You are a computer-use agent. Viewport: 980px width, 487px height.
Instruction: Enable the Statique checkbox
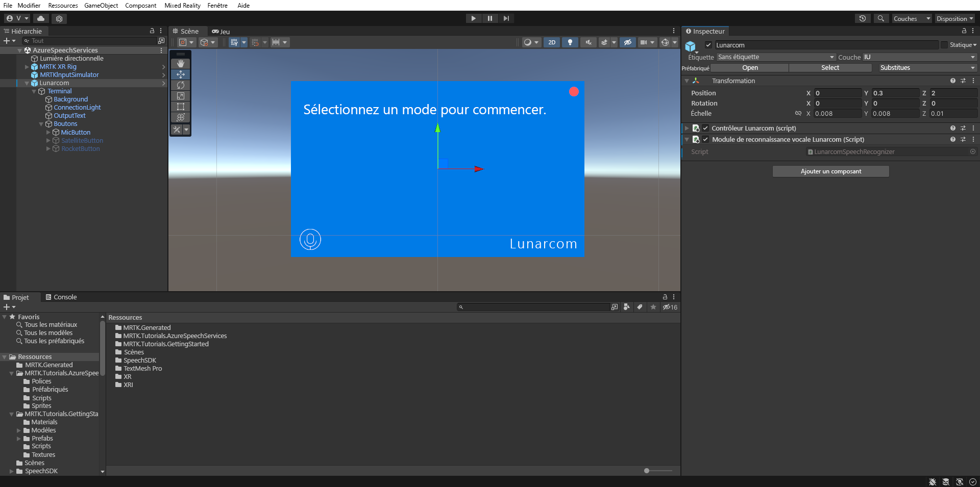click(944, 45)
